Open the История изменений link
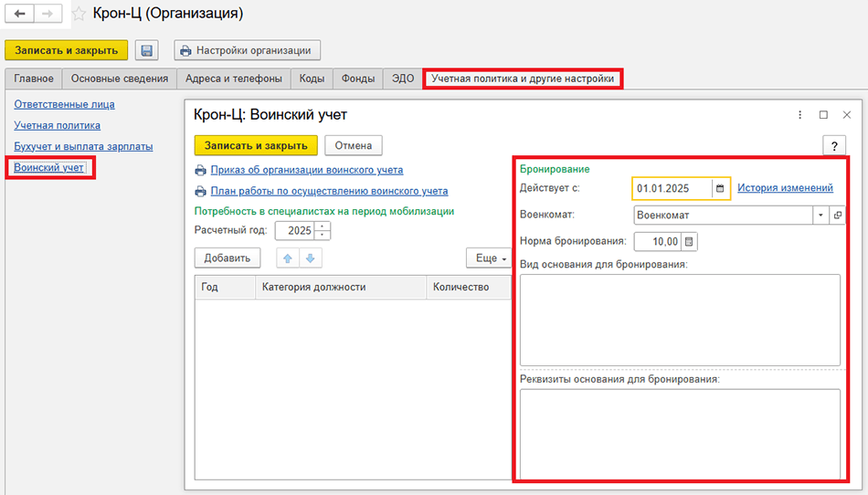The width and height of the screenshot is (868, 495). pyautogui.click(x=785, y=188)
